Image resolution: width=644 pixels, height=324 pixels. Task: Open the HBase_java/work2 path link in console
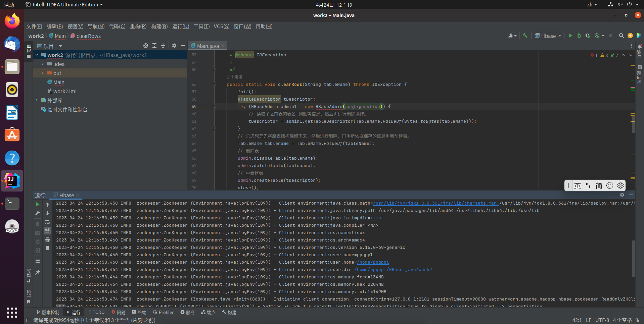click(x=393, y=270)
